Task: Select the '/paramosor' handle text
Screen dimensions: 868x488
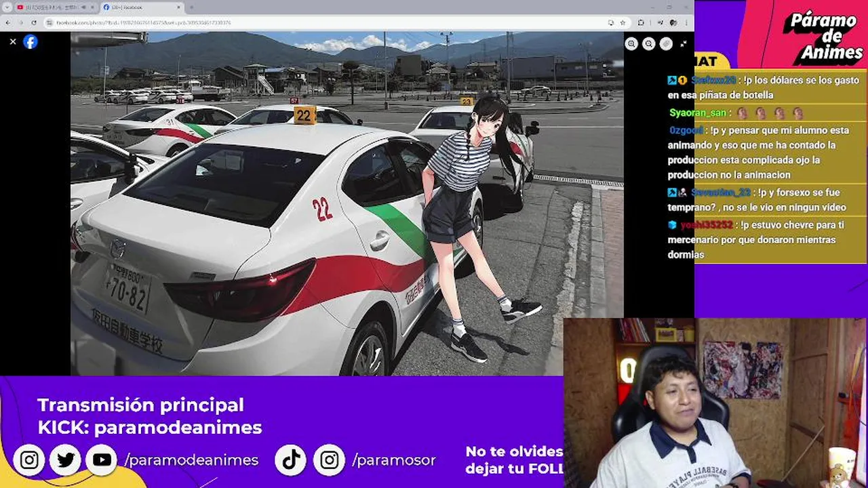Action: click(394, 460)
